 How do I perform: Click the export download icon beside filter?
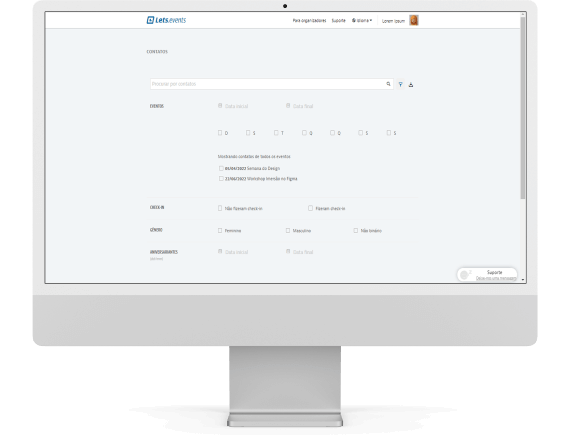411,85
